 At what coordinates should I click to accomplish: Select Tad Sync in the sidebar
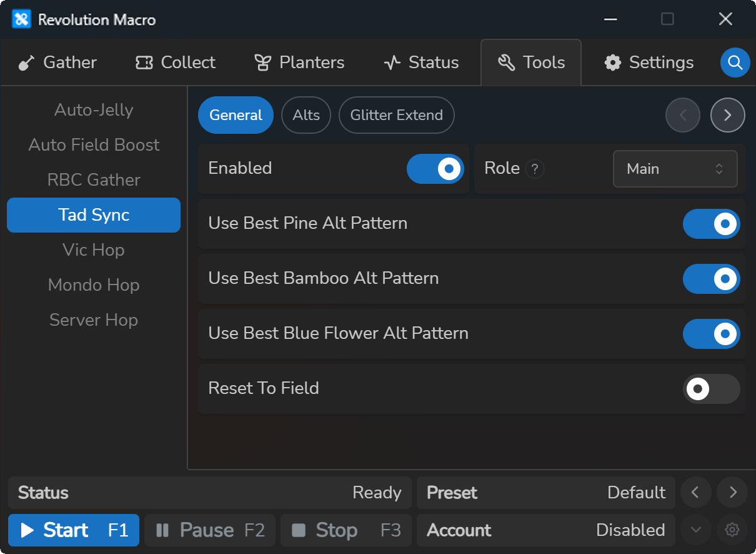coord(94,215)
